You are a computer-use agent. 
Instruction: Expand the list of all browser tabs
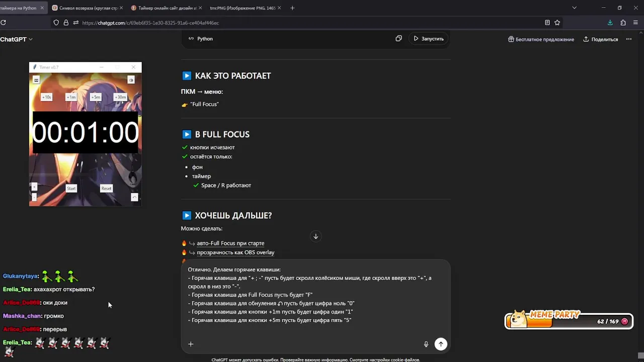click(574, 8)
